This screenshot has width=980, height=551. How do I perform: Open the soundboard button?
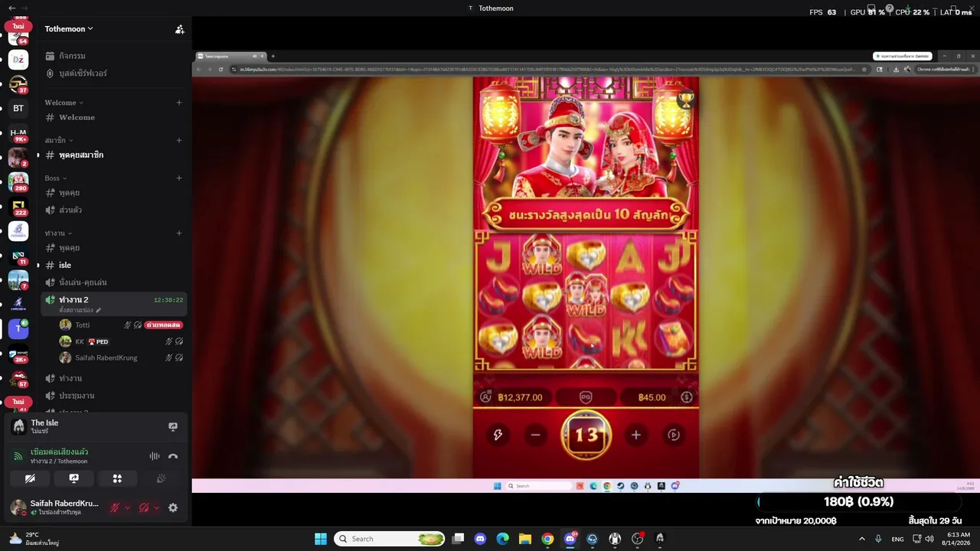161,478
